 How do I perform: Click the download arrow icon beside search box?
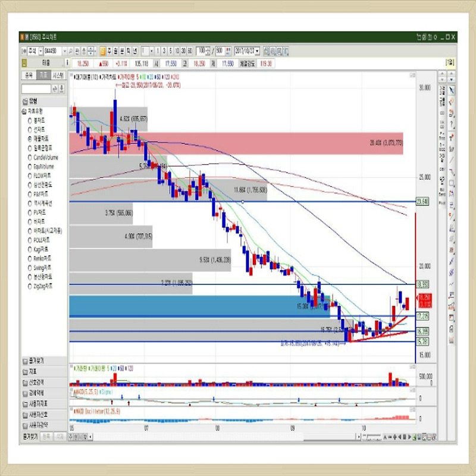pos(62,89)
